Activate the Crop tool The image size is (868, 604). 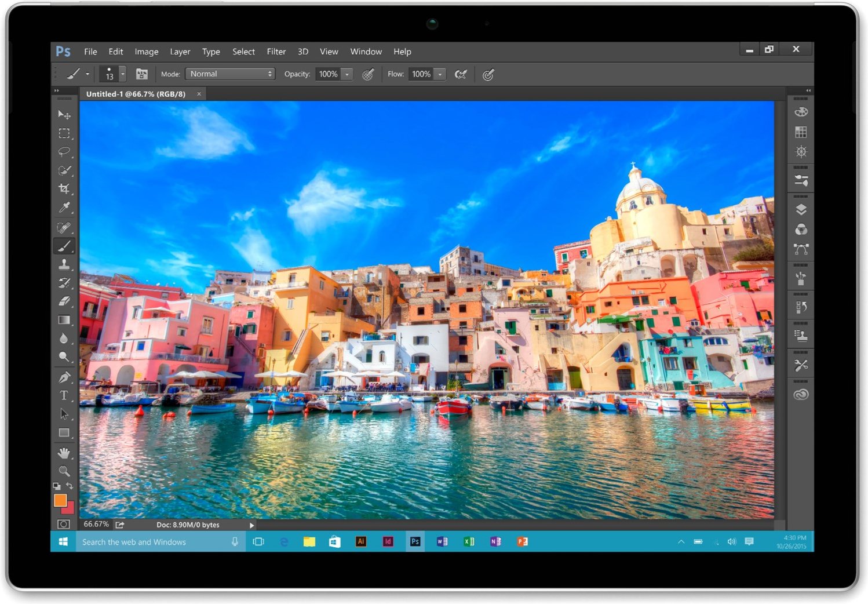64,188
